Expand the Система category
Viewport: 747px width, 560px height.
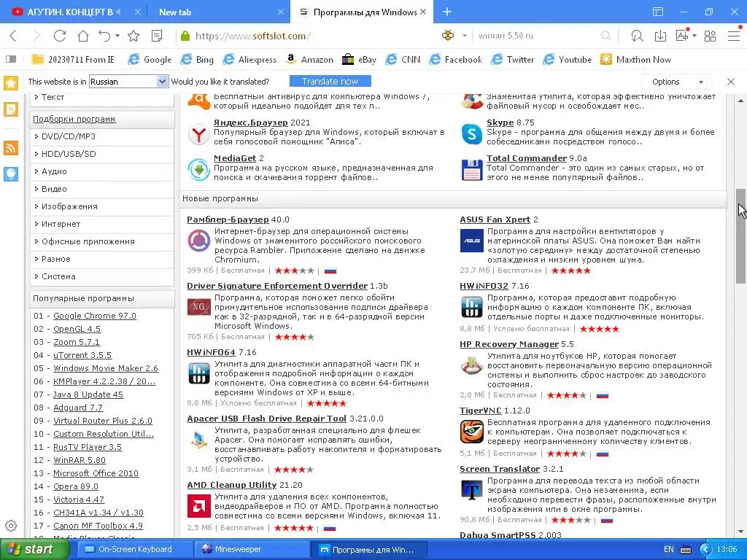(x=58, y=276)
